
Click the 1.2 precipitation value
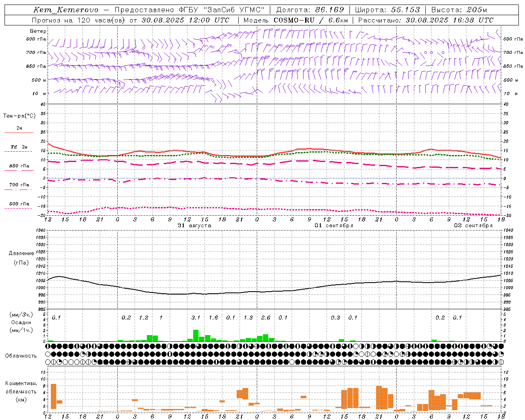(x=144, y=317)
